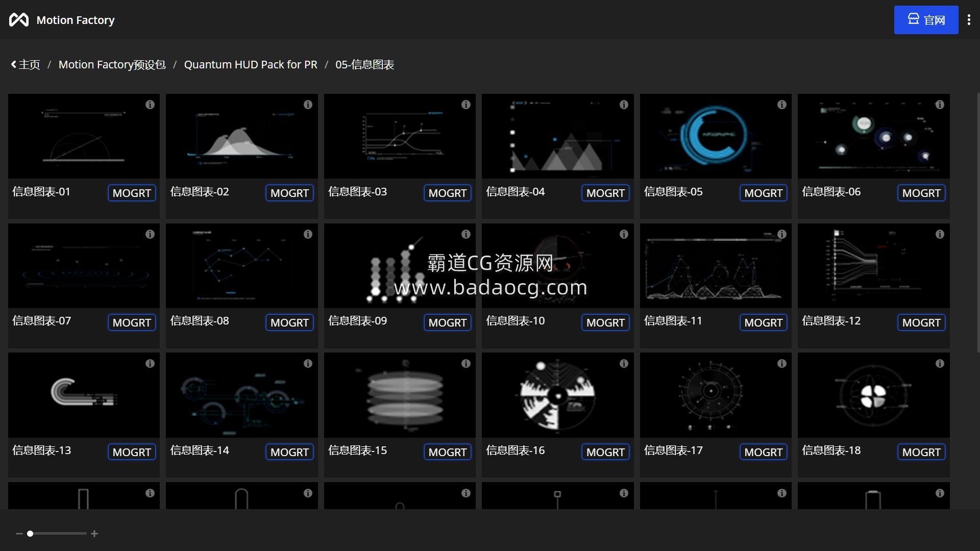Screen dimensions: 980x551
Task: Click the thumbnail size slider track
Action: coord(57,534)
